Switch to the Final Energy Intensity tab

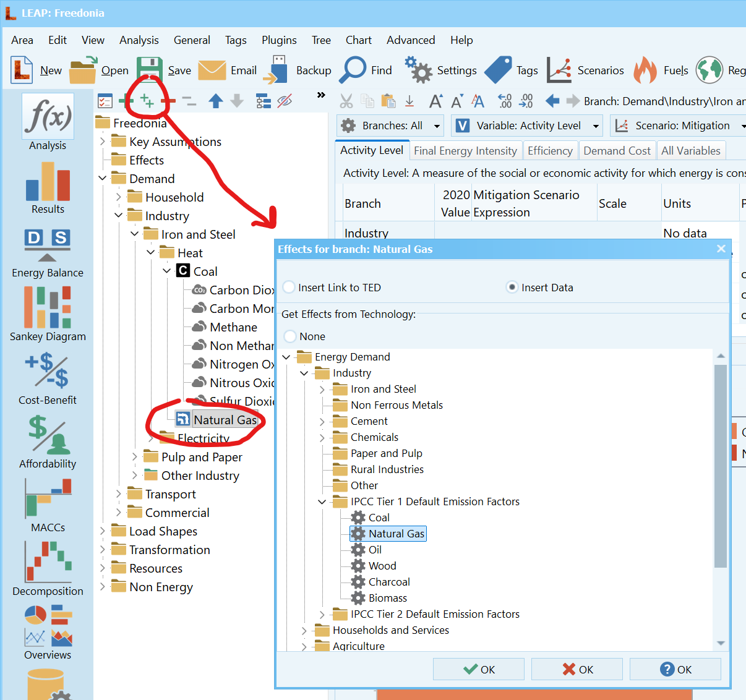click(x=465, y=151)
